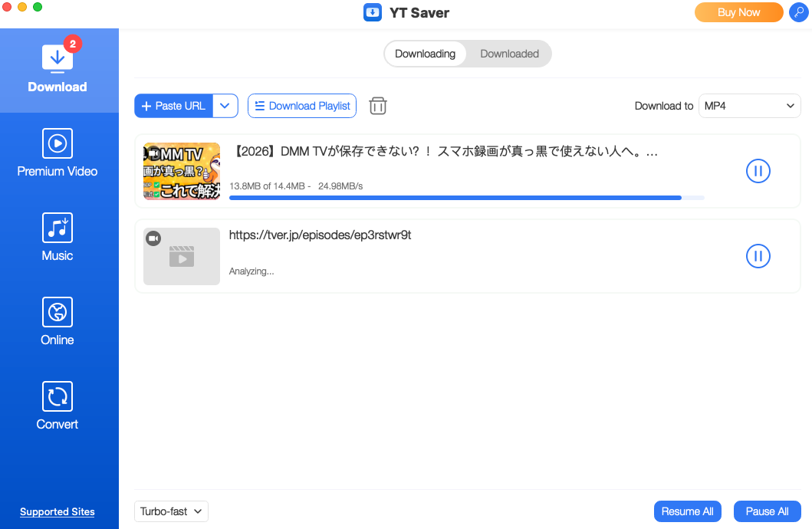Click the Download Playlist button
The width and height of the screenshot is (812, 529).
click(302, 106)
